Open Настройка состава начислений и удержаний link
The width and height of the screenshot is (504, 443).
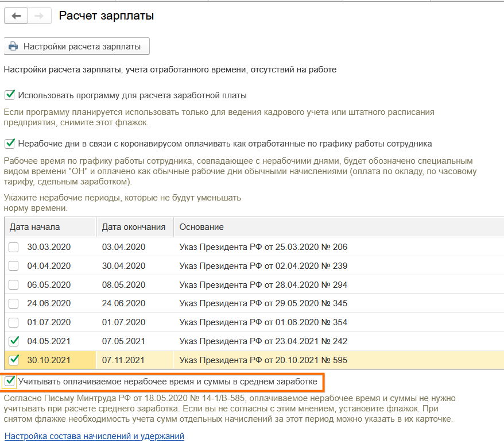(94, 436)
